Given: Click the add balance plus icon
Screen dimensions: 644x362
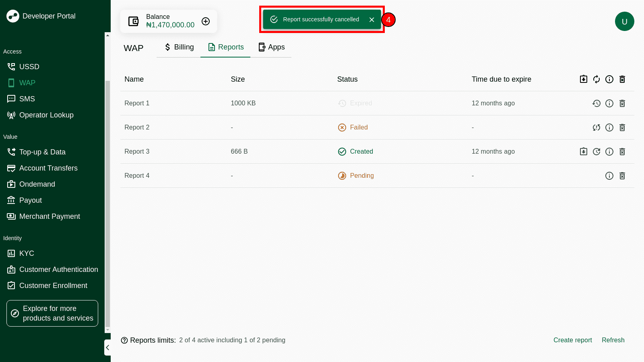Looking at the screenshot, I should 206,21.
